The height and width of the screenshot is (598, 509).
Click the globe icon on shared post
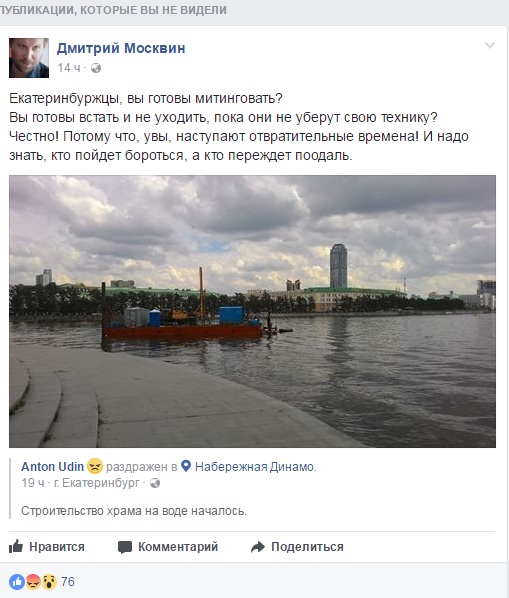point(155,483)
